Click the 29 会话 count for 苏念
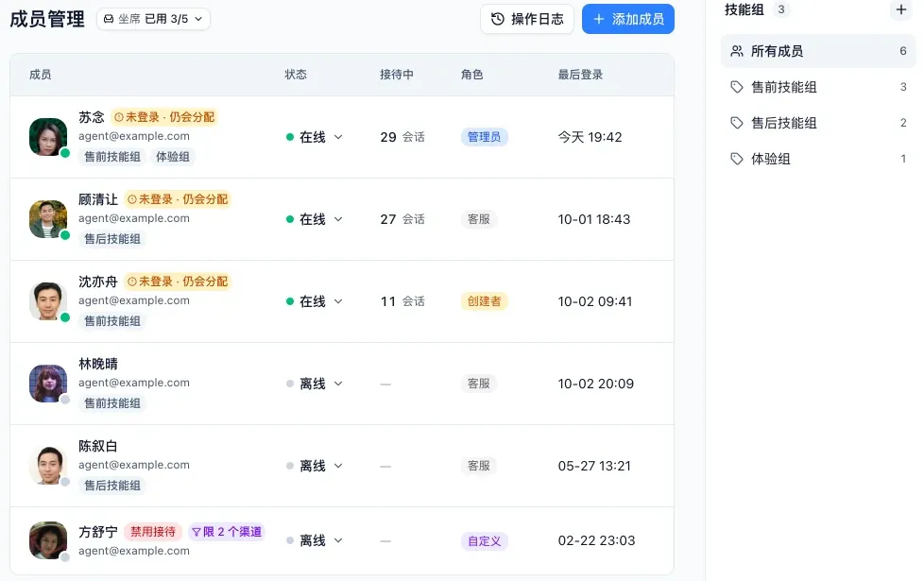Image resolution: width=924 pixels, height=581 pixels. coord(402,137)
